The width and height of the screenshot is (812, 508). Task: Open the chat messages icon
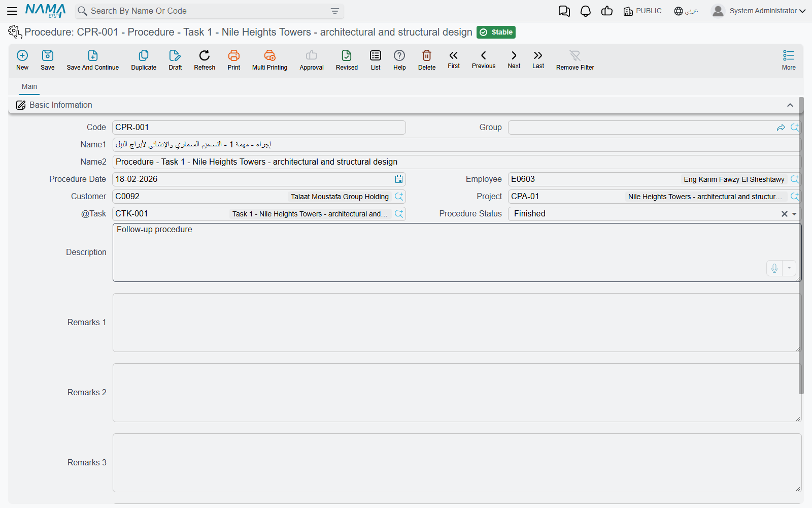pos(564,11)
